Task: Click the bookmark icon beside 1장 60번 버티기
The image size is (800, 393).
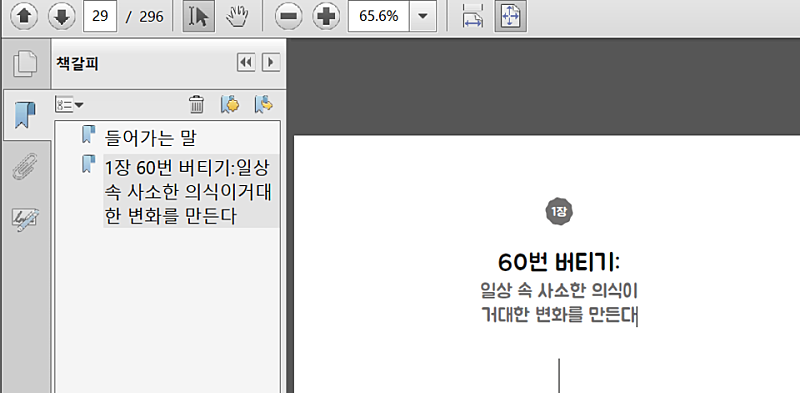Action: pyautogui.click(x=89, y=164)
